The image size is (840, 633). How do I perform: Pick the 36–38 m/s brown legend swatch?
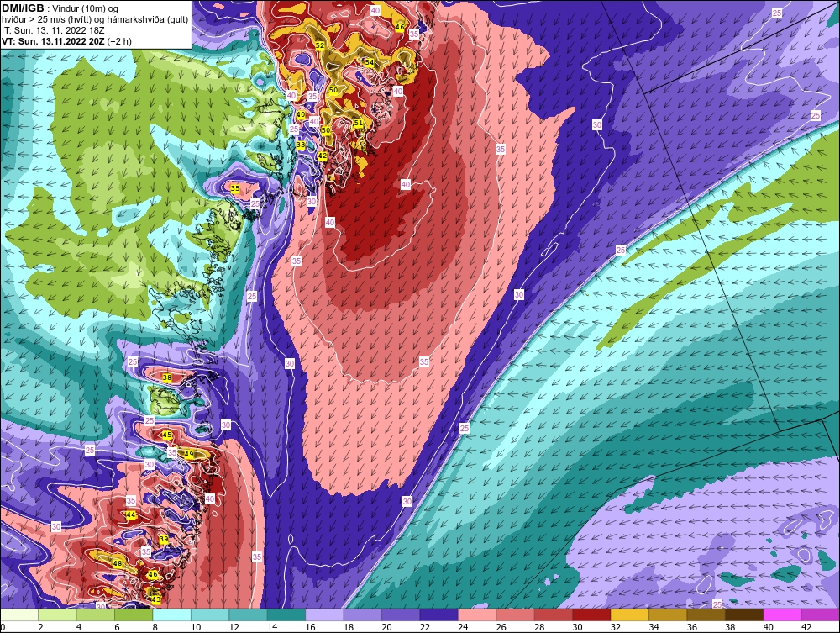point(706,615)
